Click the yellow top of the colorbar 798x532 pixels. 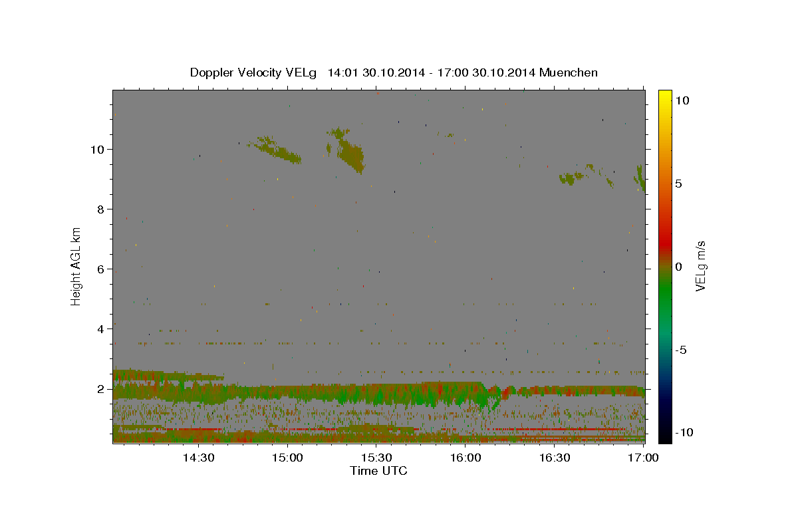664,96
